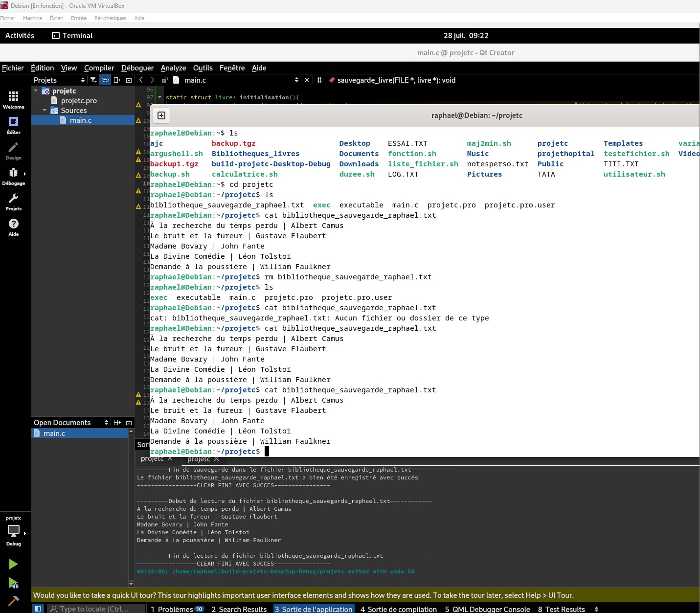Click the Type to locate search field

click(x=95, y=609)
